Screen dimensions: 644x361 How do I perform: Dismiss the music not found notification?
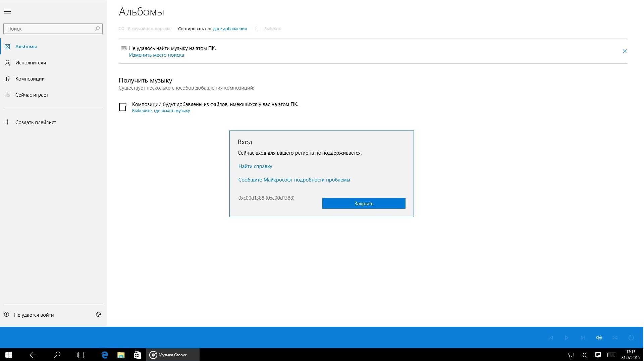click(x=625, y=51)
